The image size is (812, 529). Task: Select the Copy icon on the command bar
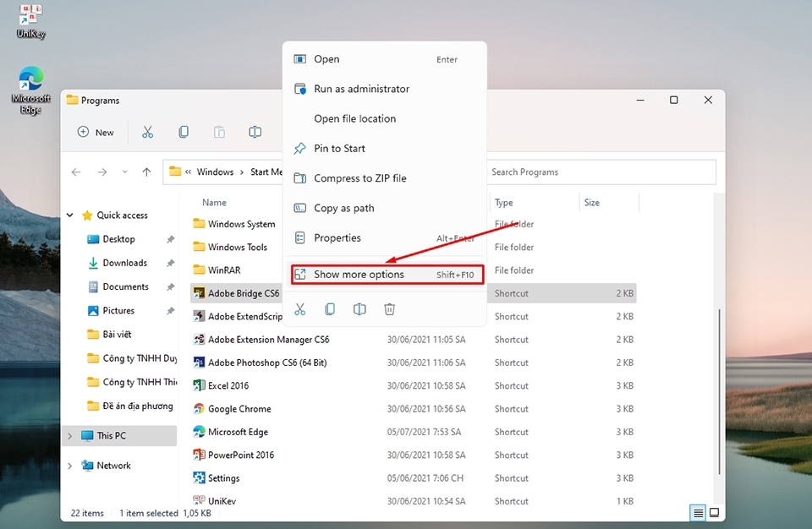(x=184, y=132)
